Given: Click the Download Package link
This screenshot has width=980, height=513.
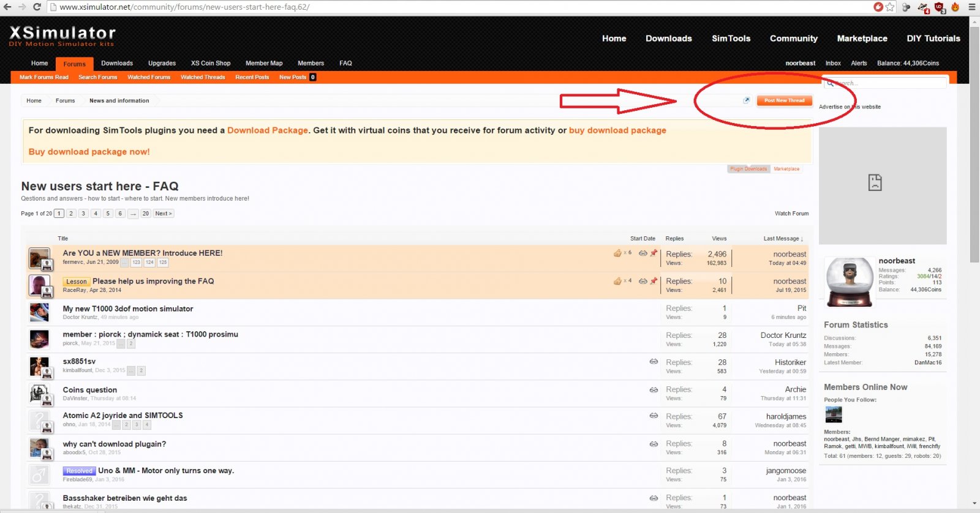Looking at the screenshot, I should [x=268, y=130].
